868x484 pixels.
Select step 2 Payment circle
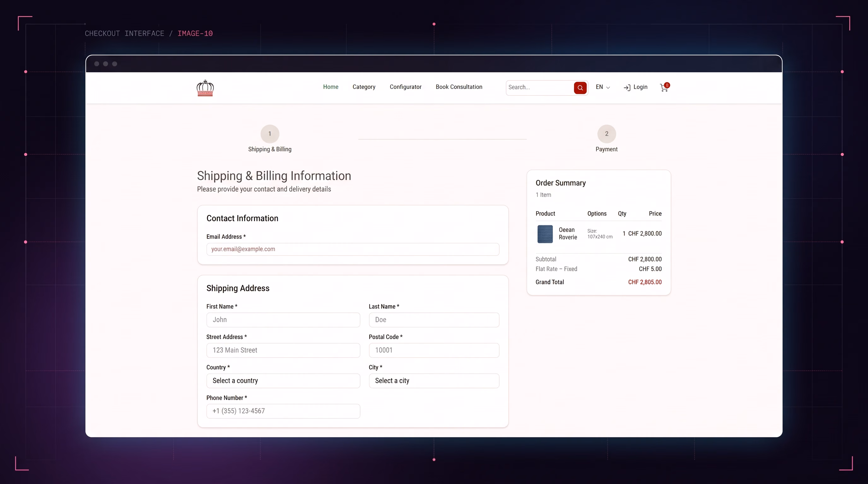point(607,134)
